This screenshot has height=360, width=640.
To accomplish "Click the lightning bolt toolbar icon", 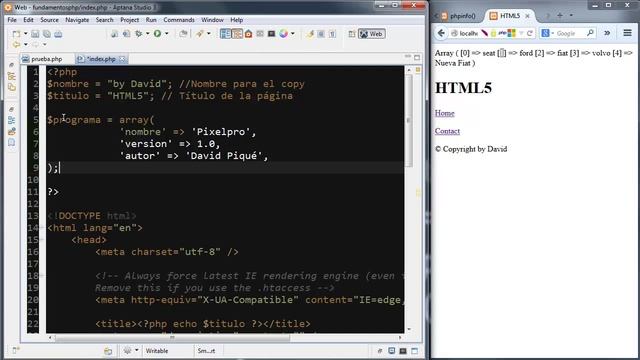I will coord(310,34).
